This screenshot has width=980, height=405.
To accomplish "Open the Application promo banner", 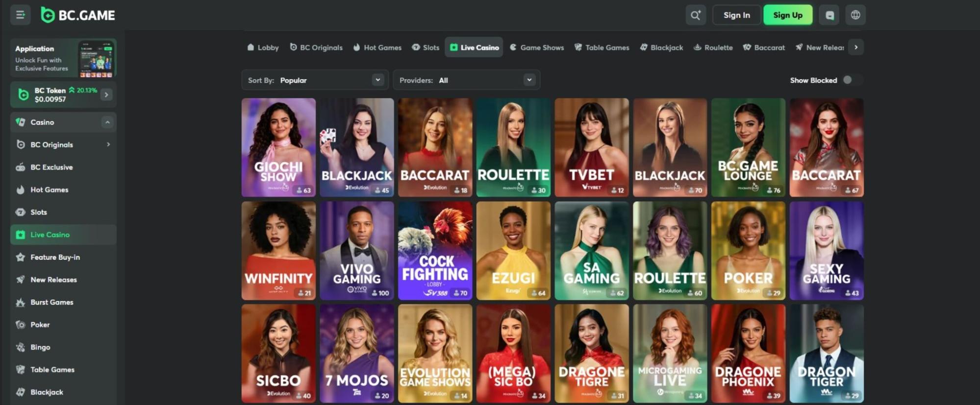I will (x=63, y=58).
